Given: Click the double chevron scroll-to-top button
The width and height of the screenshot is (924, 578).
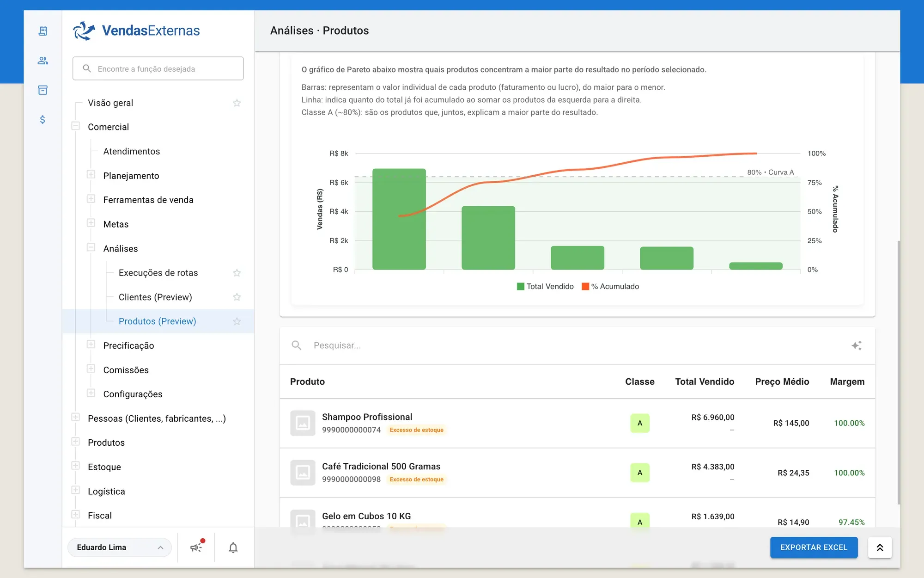Looking at the screenshot, I should click(880, 547).
